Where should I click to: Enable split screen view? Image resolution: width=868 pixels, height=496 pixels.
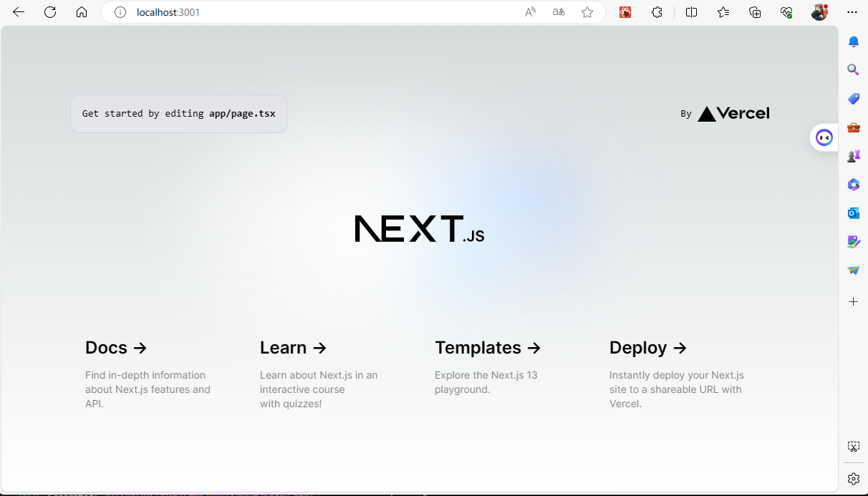click(691, 12)
